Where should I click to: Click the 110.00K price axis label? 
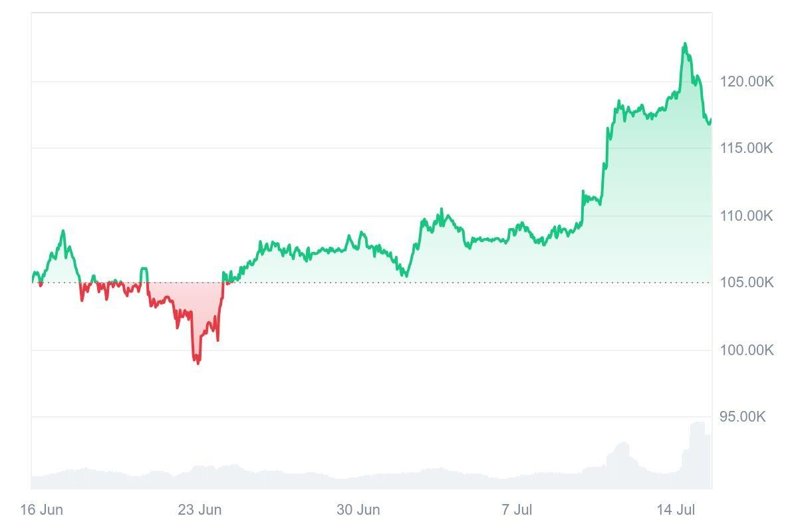746,215
